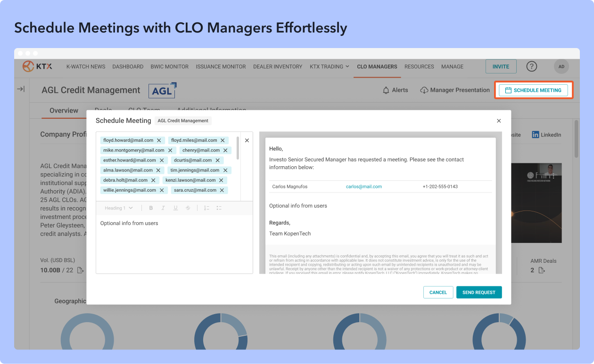This screenshot has height=364, width=594.
Task: Expand the KTX Trading menu
Action: tap(329, 66)
